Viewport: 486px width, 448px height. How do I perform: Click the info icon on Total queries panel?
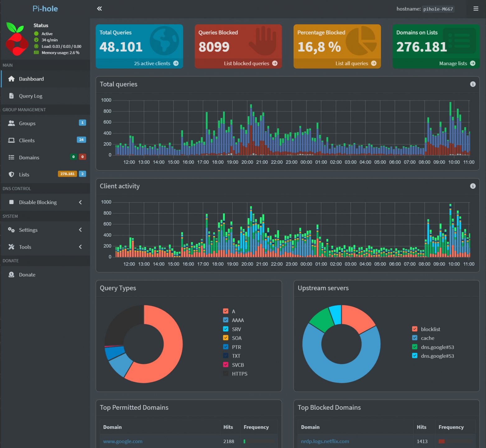pyautogui.click(x=473, y=84)
